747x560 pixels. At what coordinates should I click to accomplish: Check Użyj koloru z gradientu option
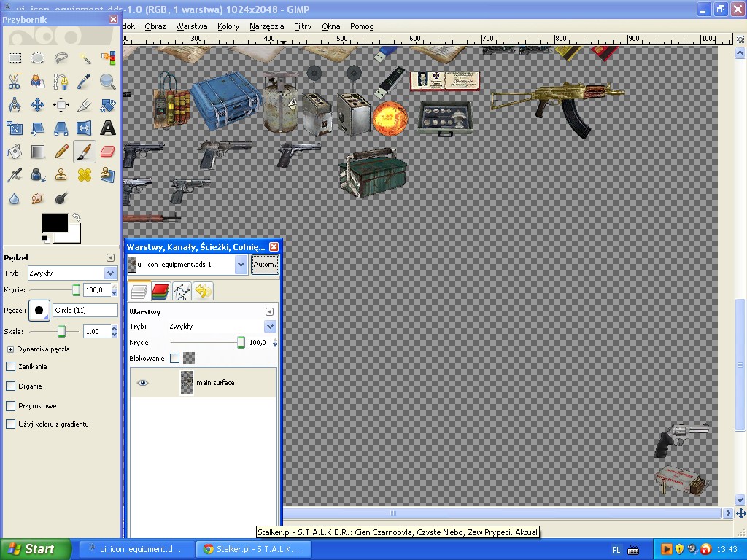(10, 424)
